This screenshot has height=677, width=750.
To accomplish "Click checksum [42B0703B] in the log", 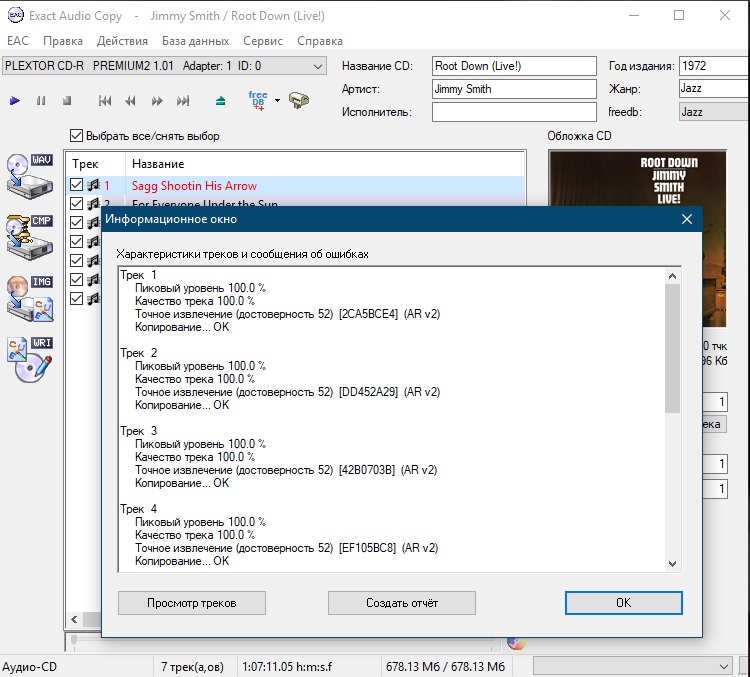I will pyautogui.click(x=366, y=470).
